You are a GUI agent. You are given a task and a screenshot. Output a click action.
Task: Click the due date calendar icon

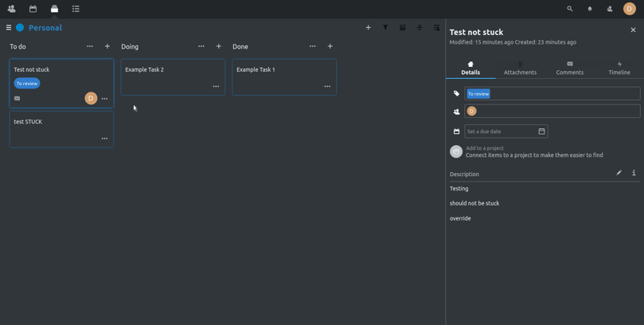point(456,131)
